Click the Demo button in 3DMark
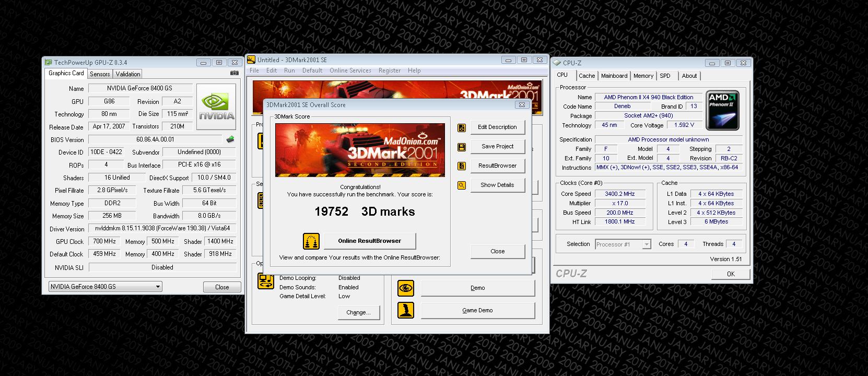Screen dimensions: 868x376 pos(478,288)
